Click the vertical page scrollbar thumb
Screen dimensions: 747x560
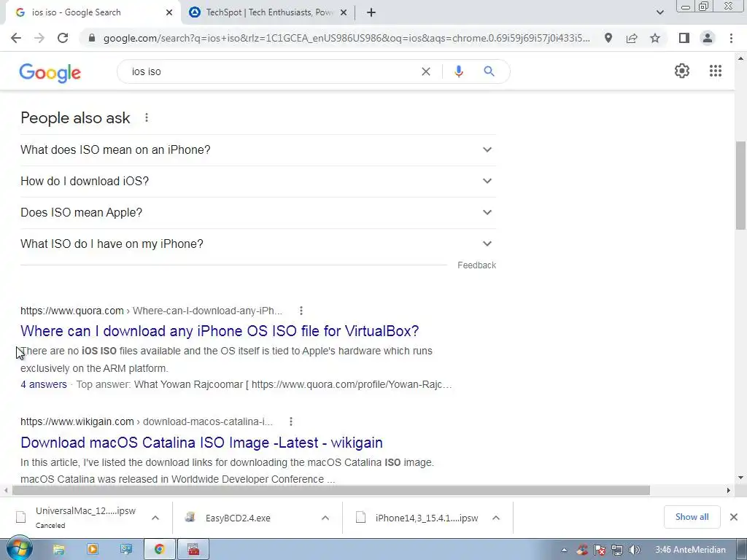tap(740, 186)
